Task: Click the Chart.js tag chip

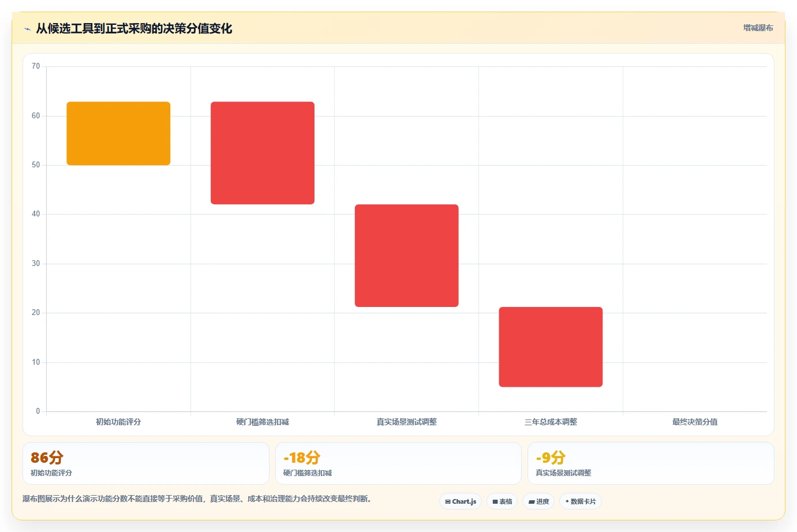Action: 461,501
